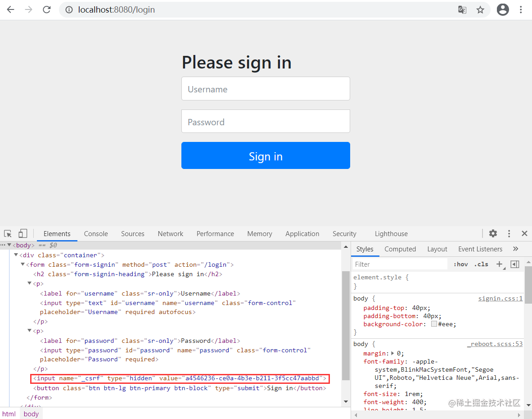Activate the inspect element picker
Screen dimensions: 532x419
coord(8,234)
